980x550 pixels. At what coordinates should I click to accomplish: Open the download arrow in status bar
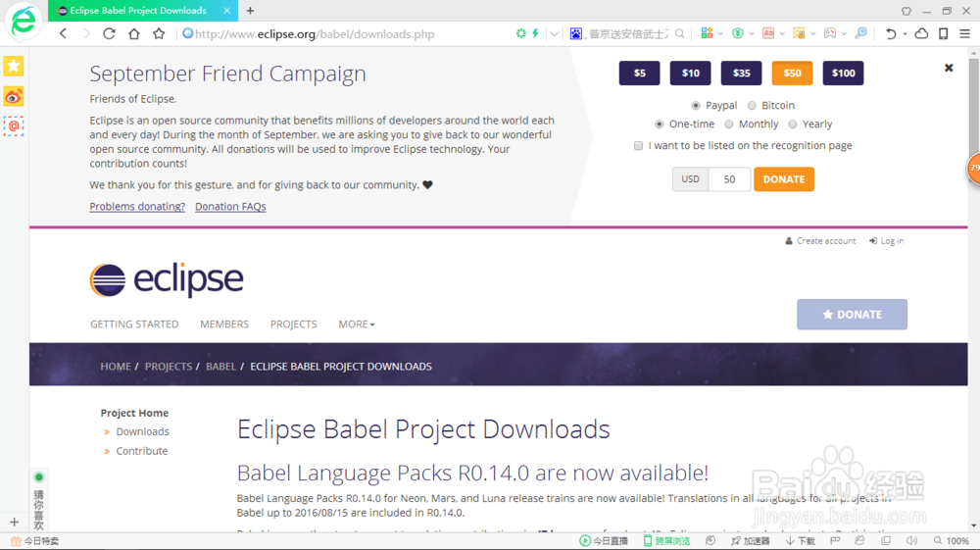point(801,540)
